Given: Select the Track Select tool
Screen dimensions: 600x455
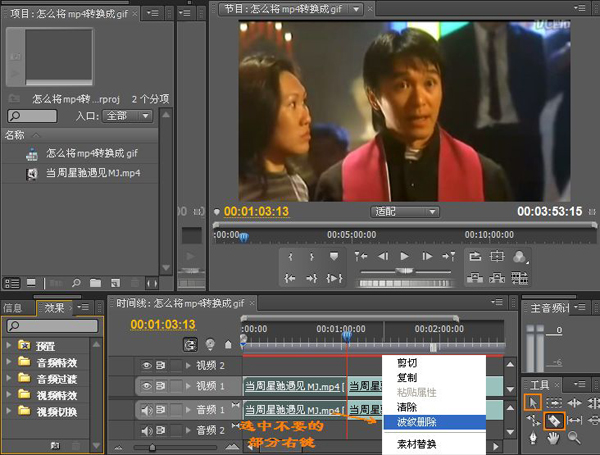Looking at the screenshot, I should pyautogui.click(x=554, y=403).
